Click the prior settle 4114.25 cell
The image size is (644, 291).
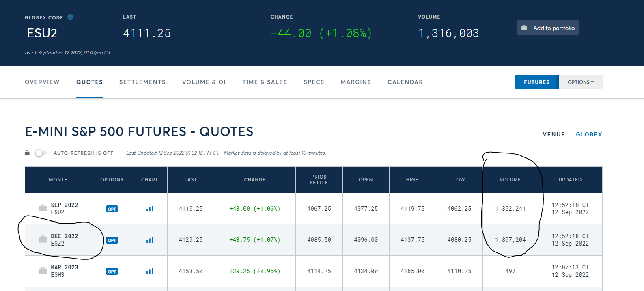(319, 271)
